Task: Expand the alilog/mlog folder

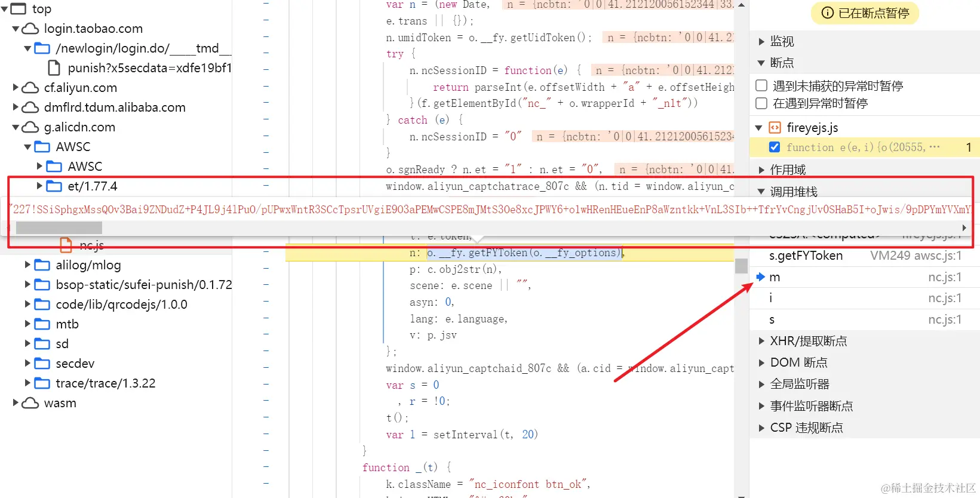Action: (27, 265)
